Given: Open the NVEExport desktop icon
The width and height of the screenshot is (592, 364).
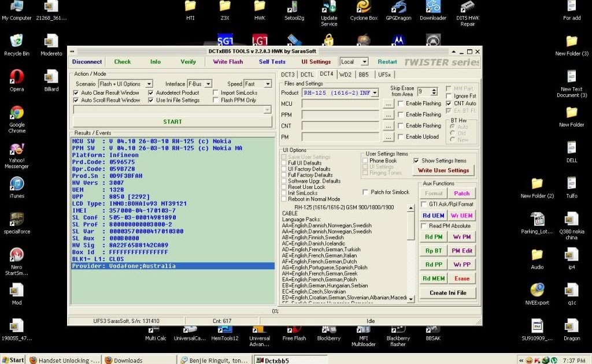Looking at the screenshot, I should (537, 294).
